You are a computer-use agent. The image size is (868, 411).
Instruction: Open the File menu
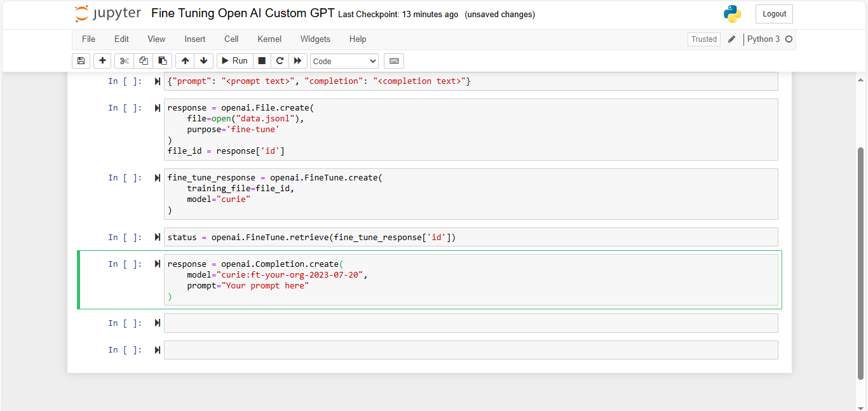88,39
